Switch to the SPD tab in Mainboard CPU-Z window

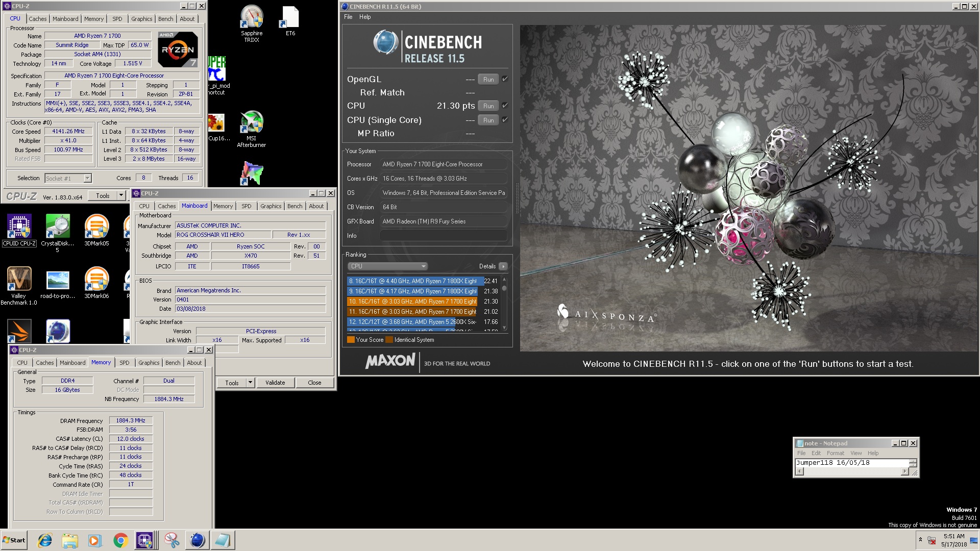pos(247,206)
